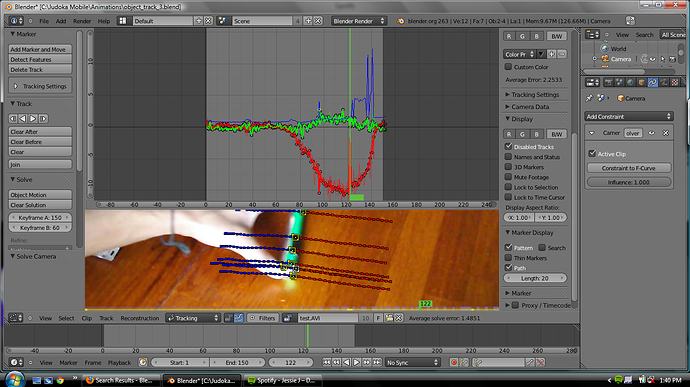Uncheck Disabled Tracks

tap(508, 146)
